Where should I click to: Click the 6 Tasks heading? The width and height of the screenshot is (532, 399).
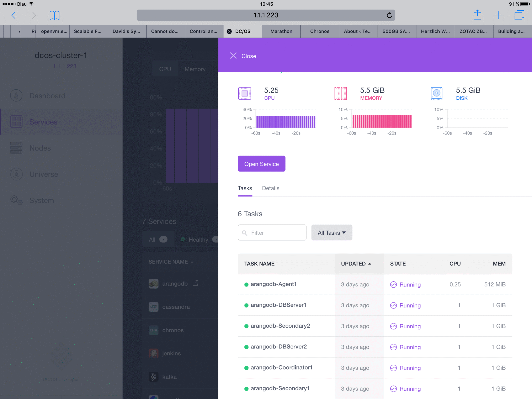250,214
